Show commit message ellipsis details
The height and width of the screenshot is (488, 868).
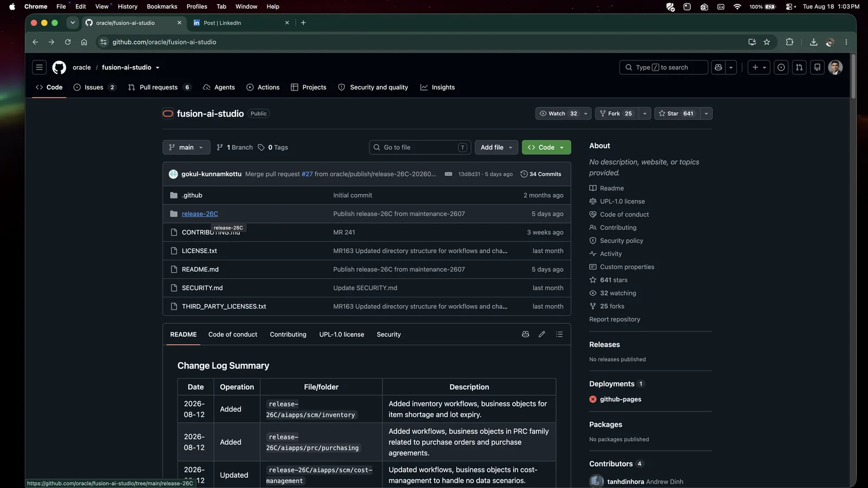(448, 174)
